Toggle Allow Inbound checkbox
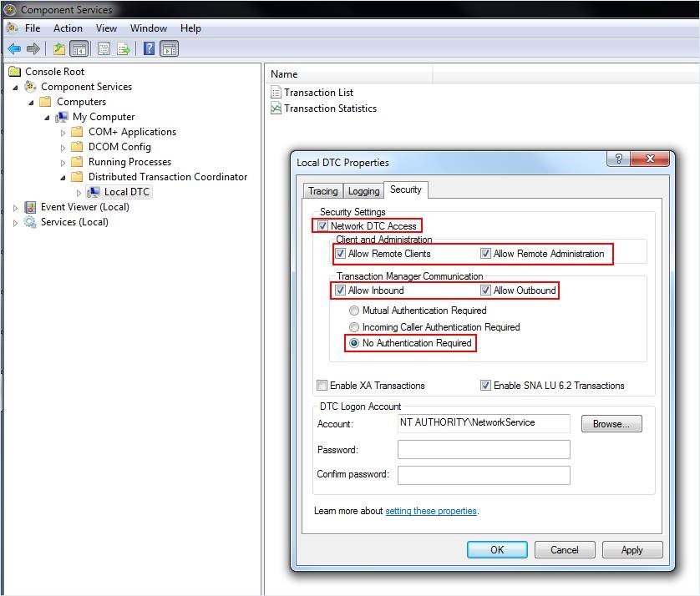Screen dimensions: 700x596 pyautogui.click(x=340, y=290)
